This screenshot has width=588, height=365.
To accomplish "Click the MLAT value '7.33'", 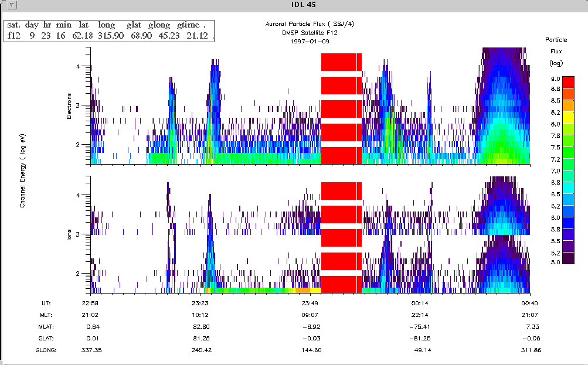I will [532, 327].
